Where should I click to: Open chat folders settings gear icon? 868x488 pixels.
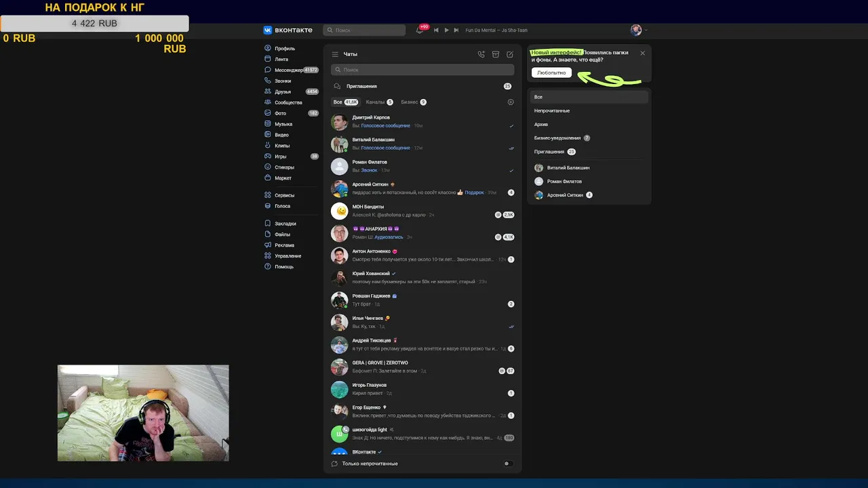point(511,102)
